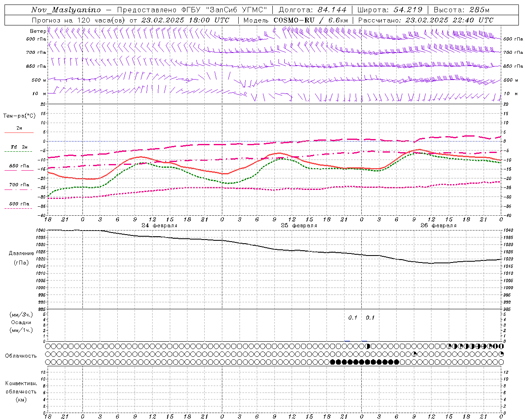Screen dimensions: 525x420
Task: Click the left 500 гПа wind level label
Action: pyautogui.click(x=36, y=39)
